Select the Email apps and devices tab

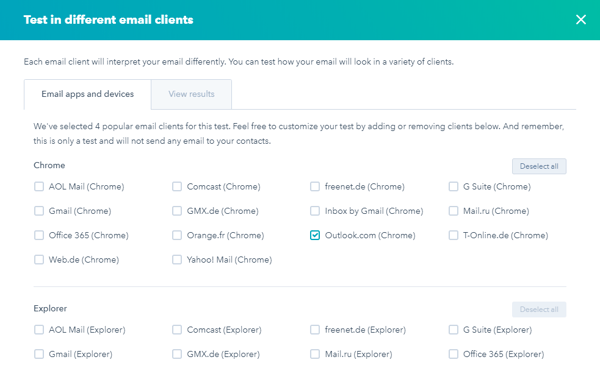pos(88,94)
